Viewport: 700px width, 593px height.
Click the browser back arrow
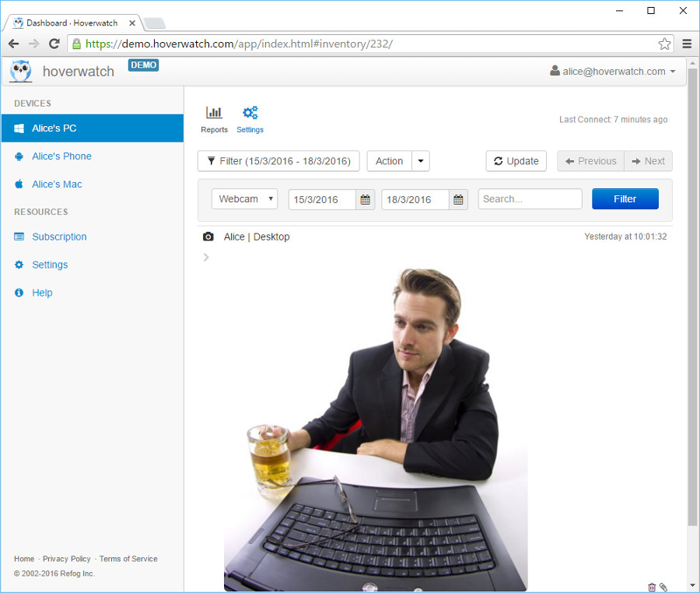click(x=14, y=44)
